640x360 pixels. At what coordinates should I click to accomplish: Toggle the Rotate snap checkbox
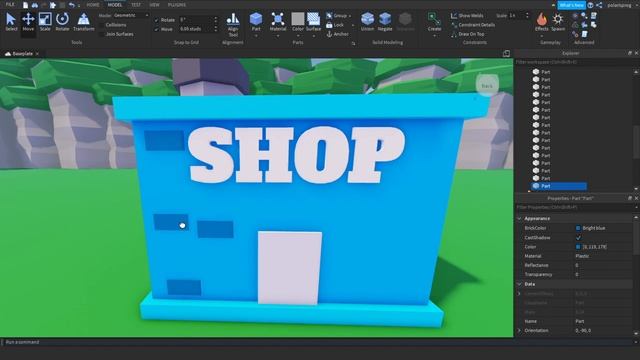tap(156, 20)
